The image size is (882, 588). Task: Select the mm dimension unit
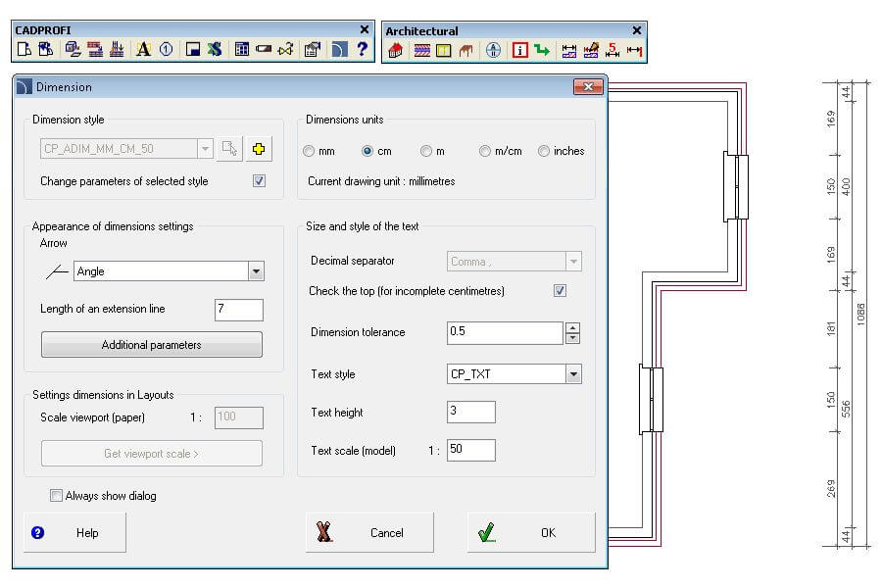click(x=310, y=151)
